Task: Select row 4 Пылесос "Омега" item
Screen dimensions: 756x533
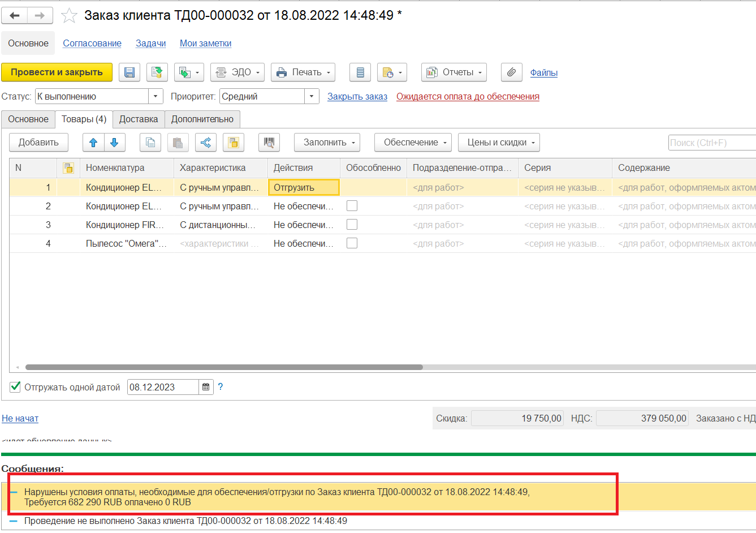Action: coord(126,243)
